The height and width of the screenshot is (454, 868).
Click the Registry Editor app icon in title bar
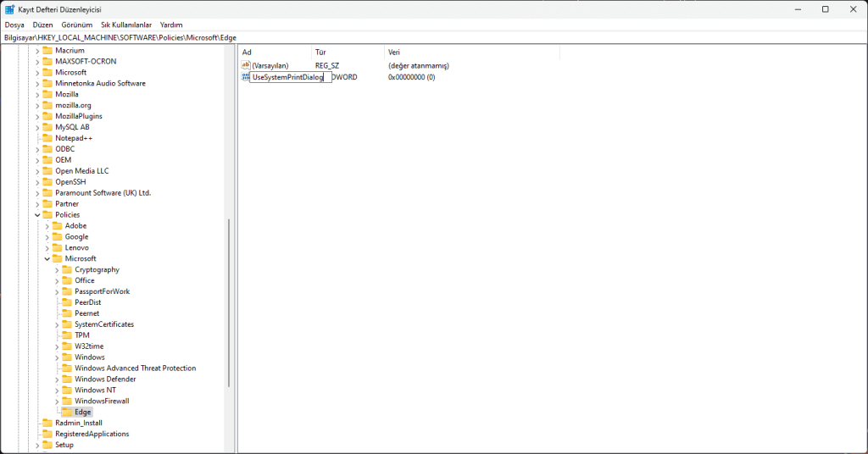[9, 9]
